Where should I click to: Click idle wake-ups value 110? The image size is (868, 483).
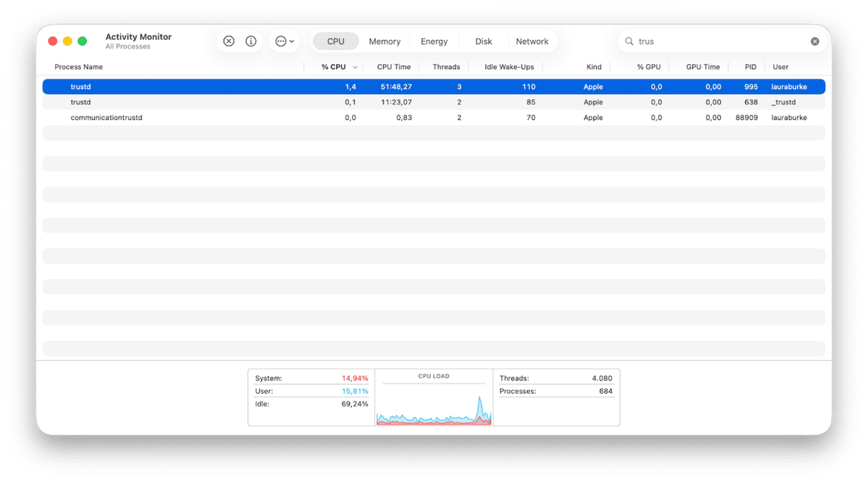pos(528,86)
